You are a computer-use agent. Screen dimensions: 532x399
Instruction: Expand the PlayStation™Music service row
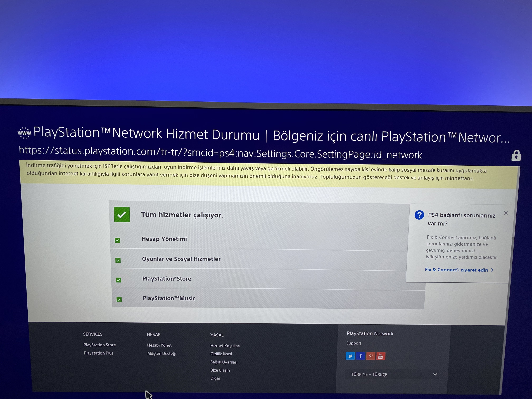click(268, 299)
